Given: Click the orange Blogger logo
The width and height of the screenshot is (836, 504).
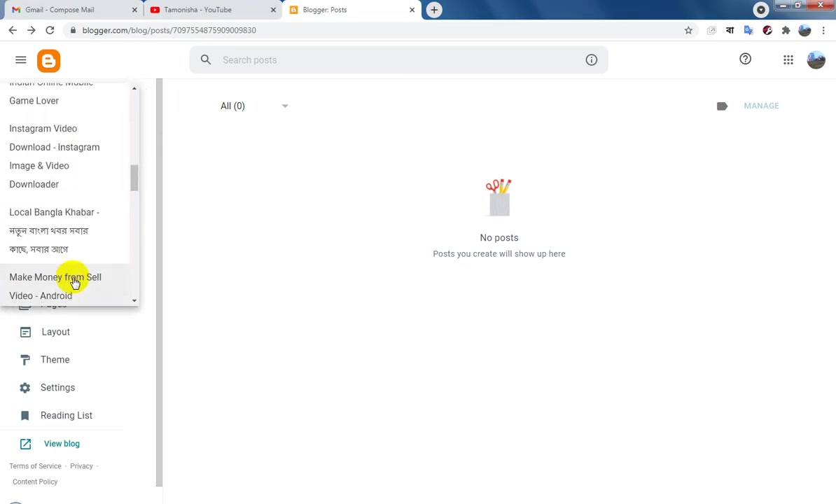Looking at the screenshot, I should click(48, 61).
